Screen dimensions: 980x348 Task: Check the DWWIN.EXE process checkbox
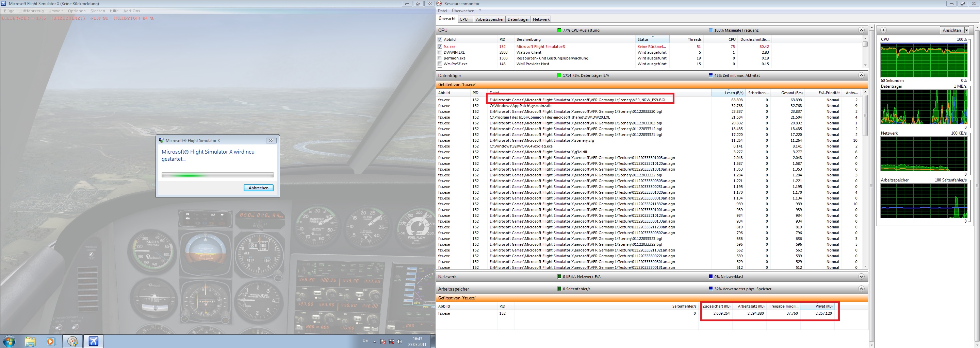[440, 52]
